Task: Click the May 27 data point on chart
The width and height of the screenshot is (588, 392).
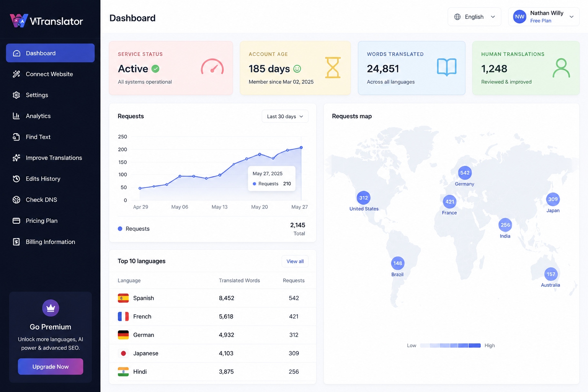Action: point(301,147)
